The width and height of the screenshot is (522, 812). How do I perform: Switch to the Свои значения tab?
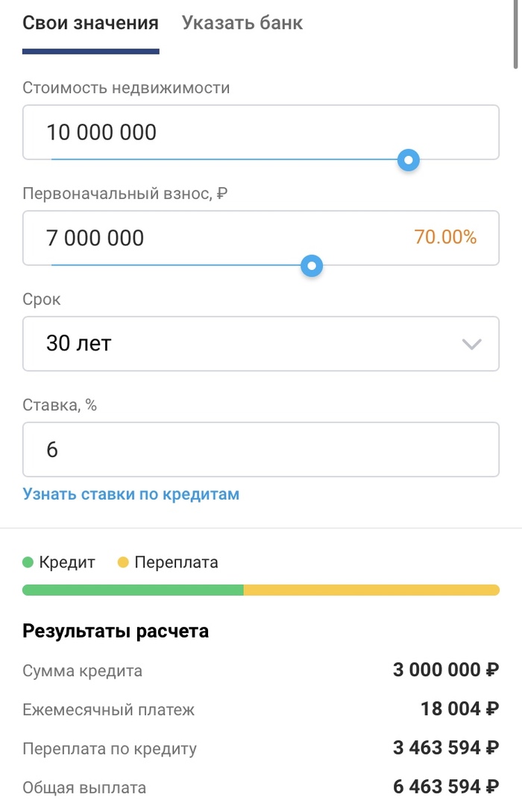pos(90,23)
